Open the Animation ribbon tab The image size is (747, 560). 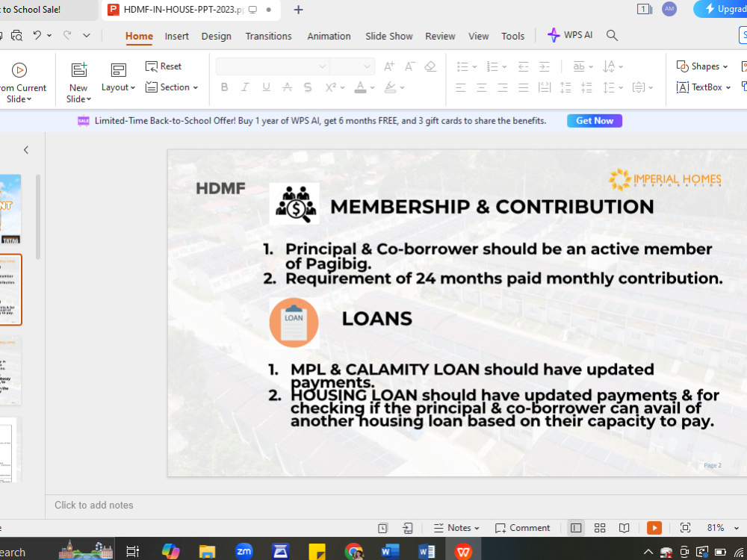pyautogui.click(x=329, y=36)
